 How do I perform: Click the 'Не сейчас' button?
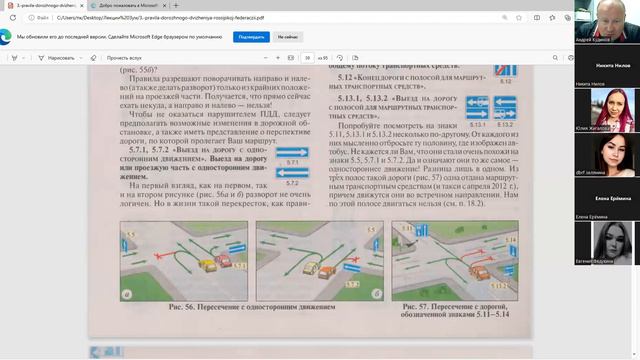click(288, 37)
